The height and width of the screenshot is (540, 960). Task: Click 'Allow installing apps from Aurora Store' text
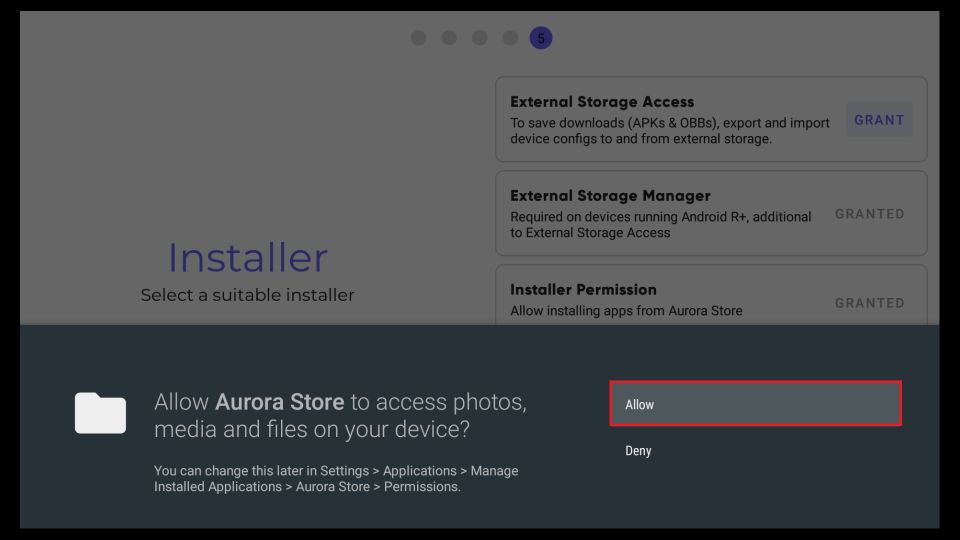[x=626, y=311]
